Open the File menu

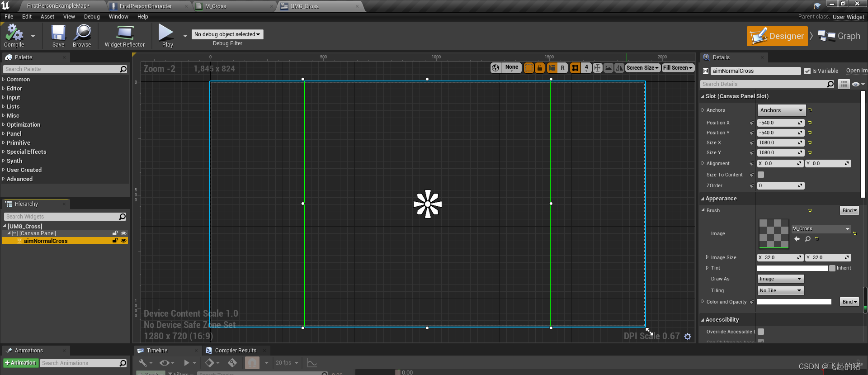[x=9, y=17]
